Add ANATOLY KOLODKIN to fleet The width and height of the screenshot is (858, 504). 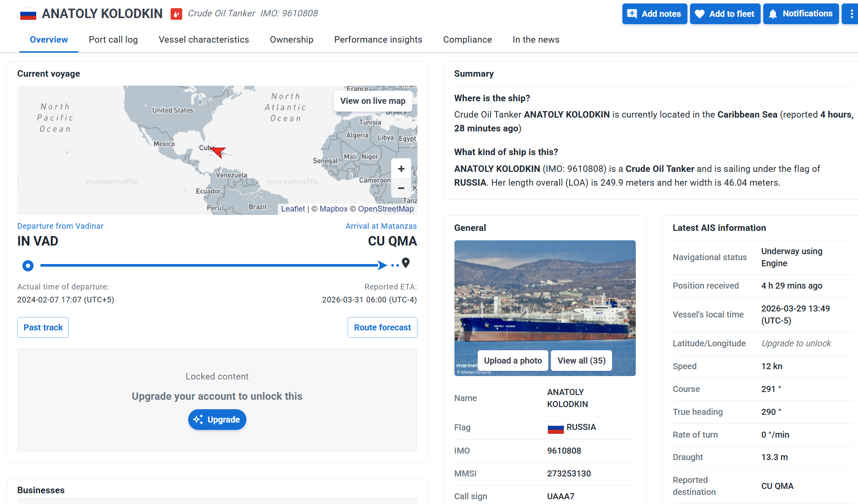725,14
